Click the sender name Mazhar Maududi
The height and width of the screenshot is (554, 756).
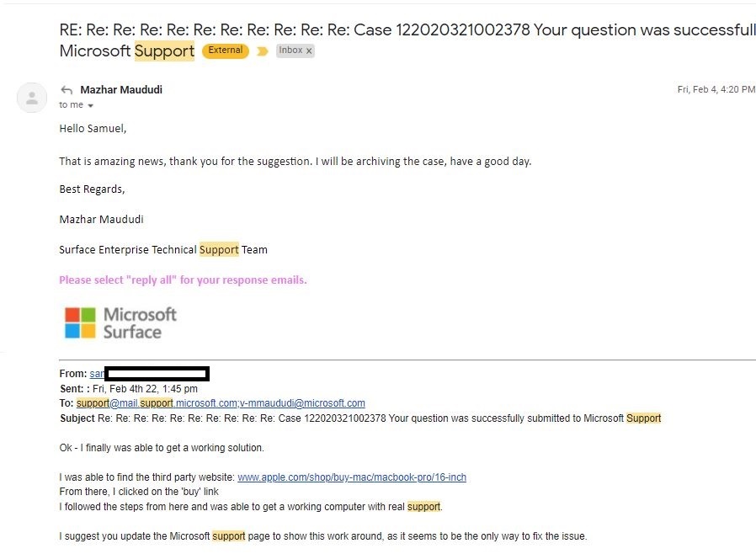(121, 90)
